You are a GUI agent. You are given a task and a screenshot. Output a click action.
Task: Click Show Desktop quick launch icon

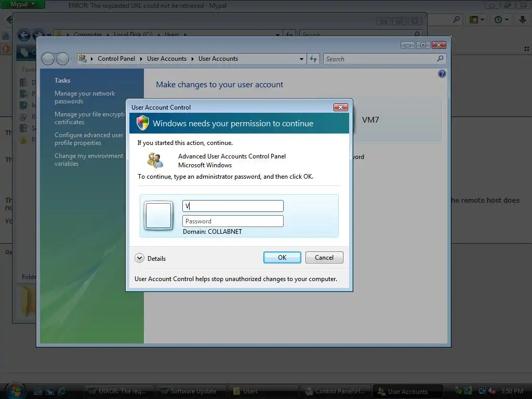pyautogui.click(x=37, y=391)
